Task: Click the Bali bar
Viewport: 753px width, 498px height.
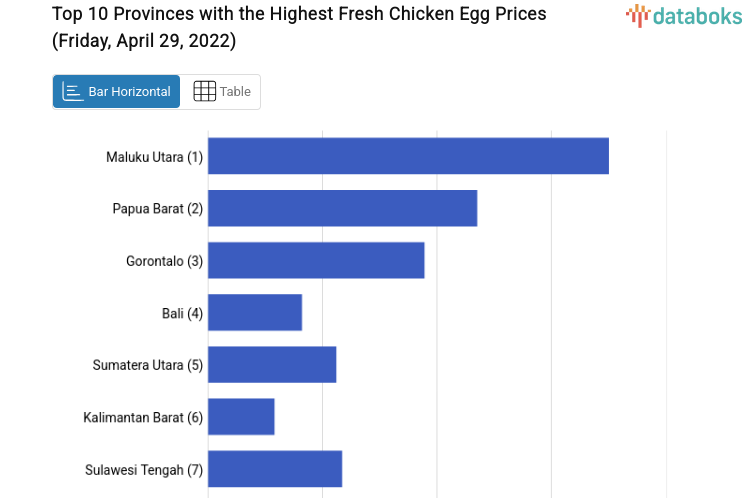Action: coord(255,312)
